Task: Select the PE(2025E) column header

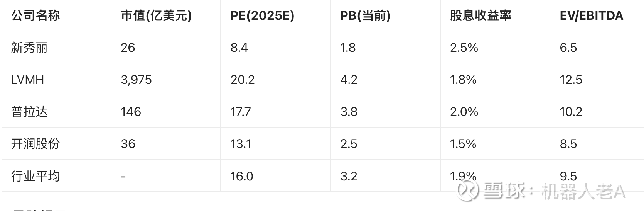Action: [262, 15]
